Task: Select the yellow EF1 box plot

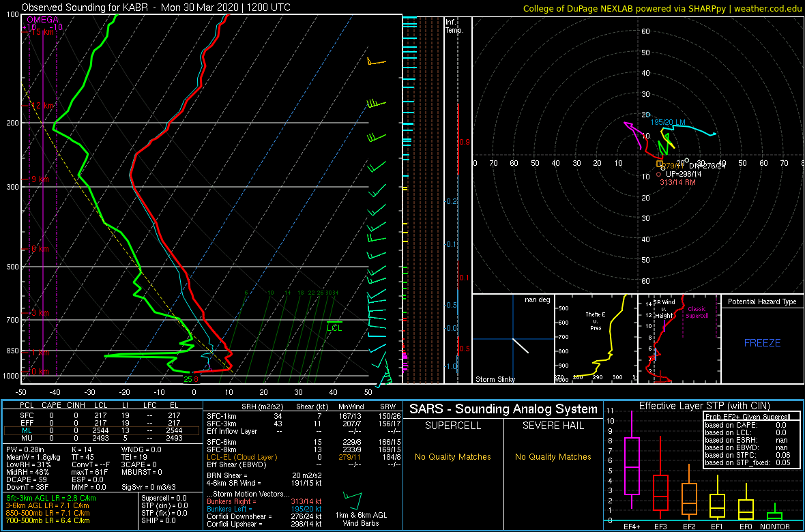Action: coord(718,497)
